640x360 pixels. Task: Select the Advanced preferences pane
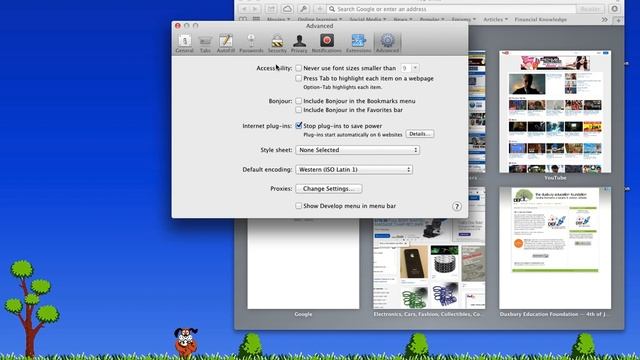click(x=387, y=43)
